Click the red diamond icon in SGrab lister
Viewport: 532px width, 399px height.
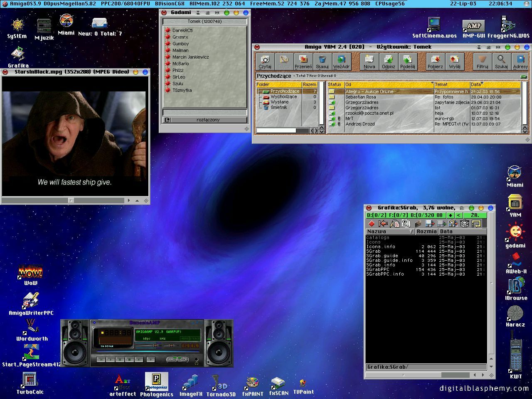pos(372,224)
